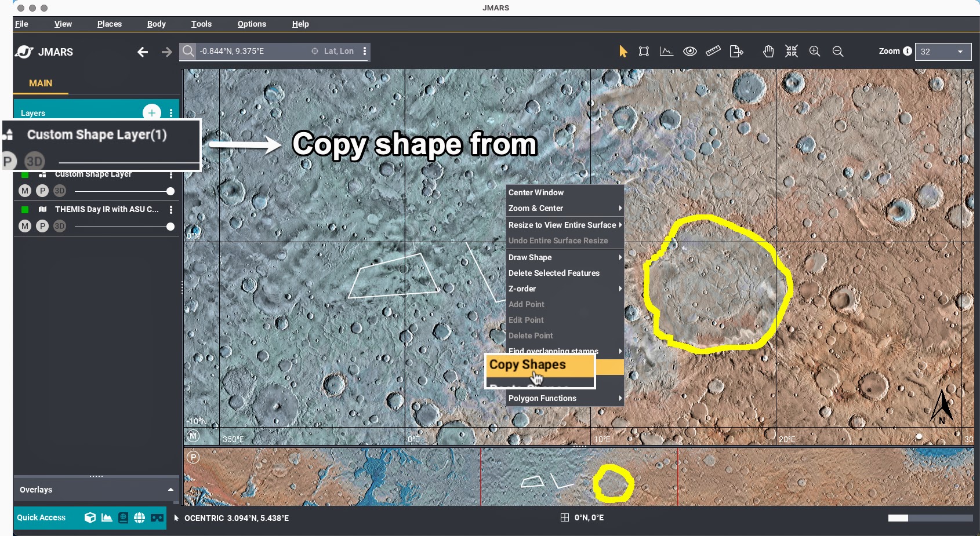Toggle M button for THEMIS Day IR layer
Viewport: 980px width, 536px height.
[x=25, y=226]
